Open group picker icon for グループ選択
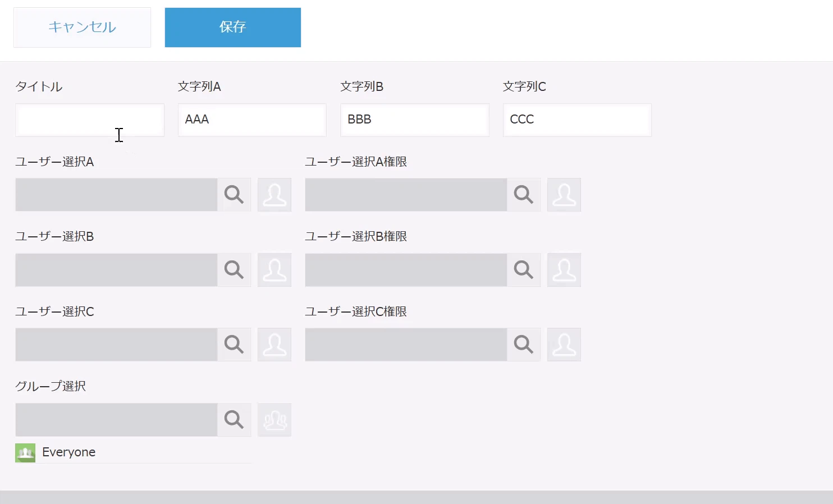This screenshot has height=504, width=833. pyautogui.click(x=274, y=420)
